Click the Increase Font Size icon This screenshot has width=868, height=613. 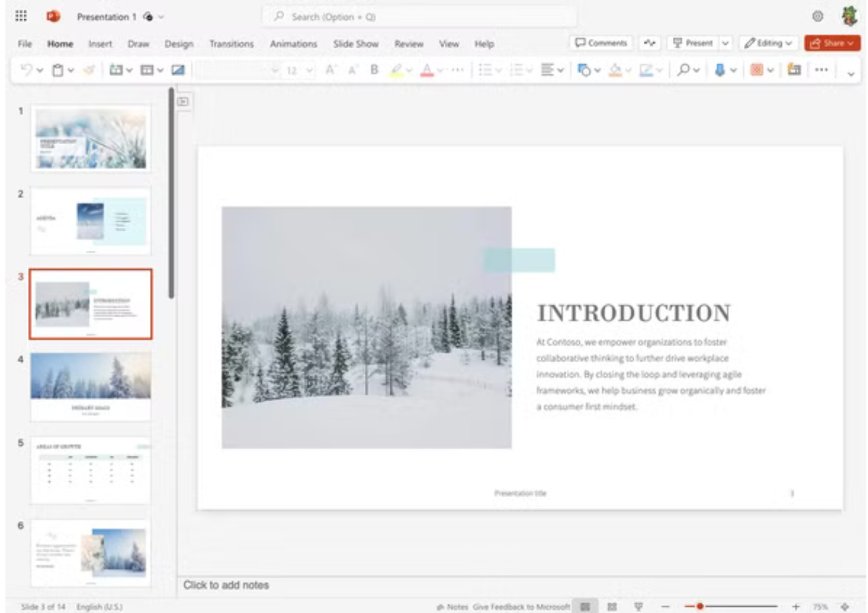(331, 70)
